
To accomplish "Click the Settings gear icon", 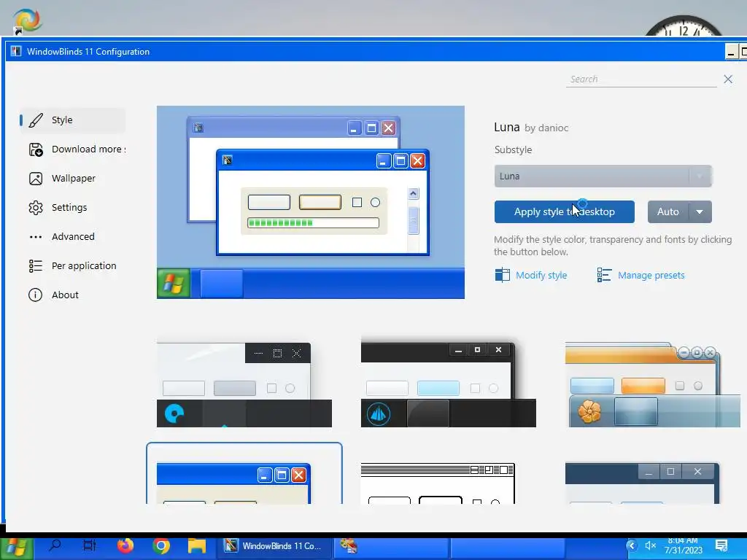I will (x=36, y=208).
